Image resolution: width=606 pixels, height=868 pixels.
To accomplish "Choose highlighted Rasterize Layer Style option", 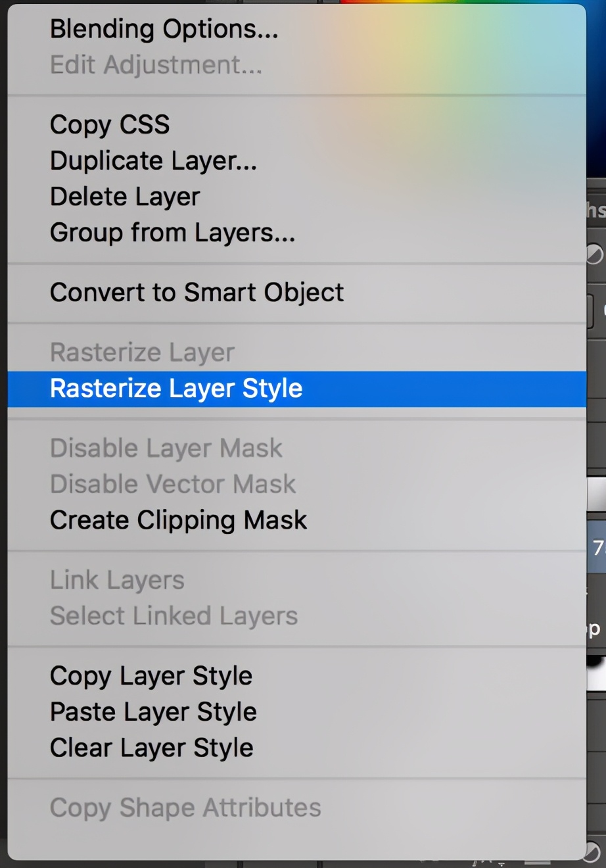I will 176,389.
